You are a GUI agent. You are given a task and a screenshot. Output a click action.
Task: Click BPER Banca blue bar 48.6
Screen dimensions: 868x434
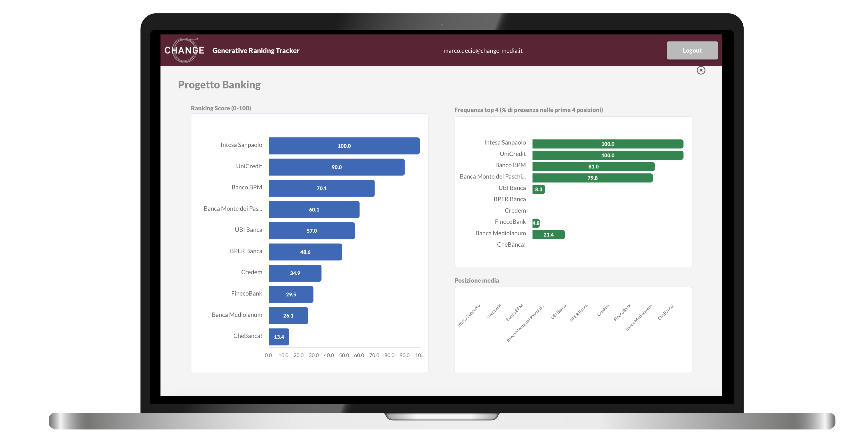(x=306, y=252)
